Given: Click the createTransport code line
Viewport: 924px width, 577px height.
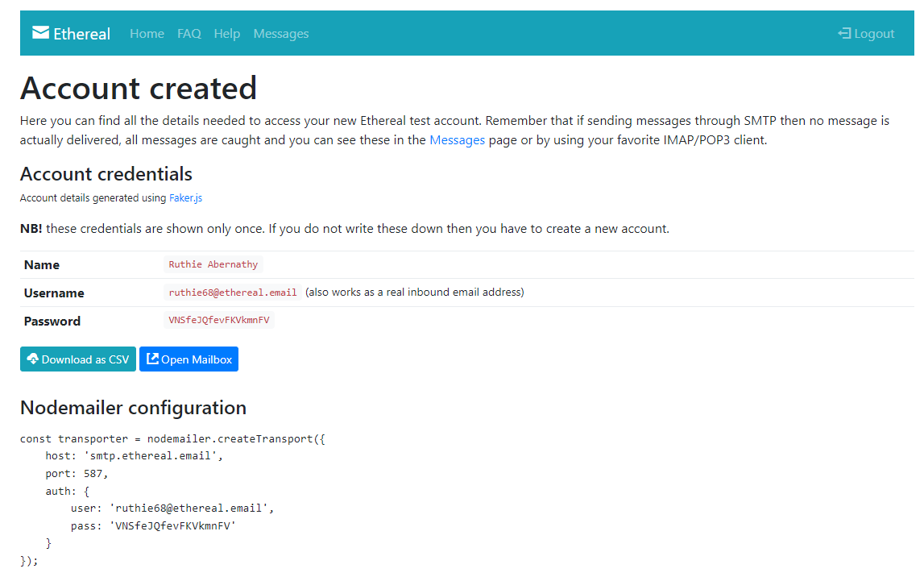Looking at the screenshot, I should (x=172, y=438).
